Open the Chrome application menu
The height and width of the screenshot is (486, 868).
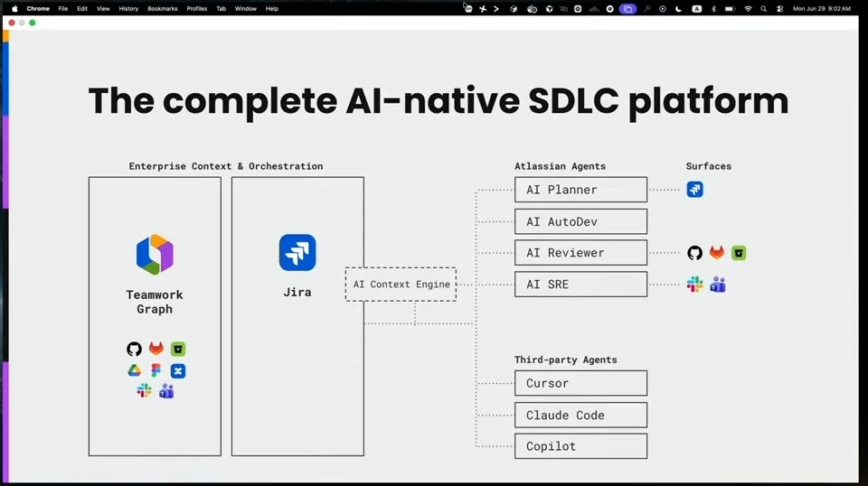click(x=38, y=9)
